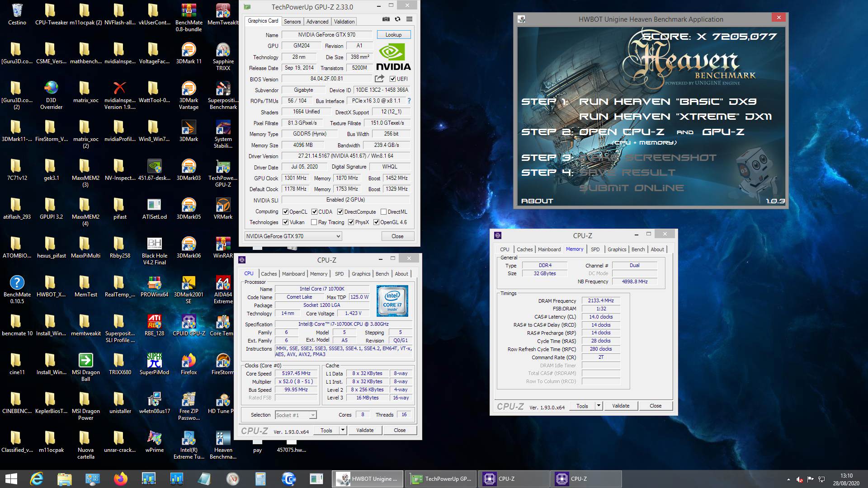This screenshot has height=488, width=868.
Task: Open Internet Explorer from taskbar
Action: coord(37,479)
